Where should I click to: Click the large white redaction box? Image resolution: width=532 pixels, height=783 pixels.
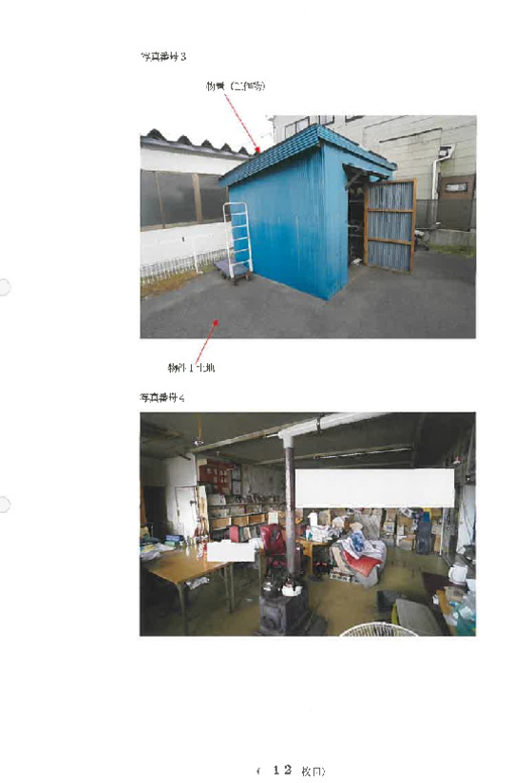[375, 487]
